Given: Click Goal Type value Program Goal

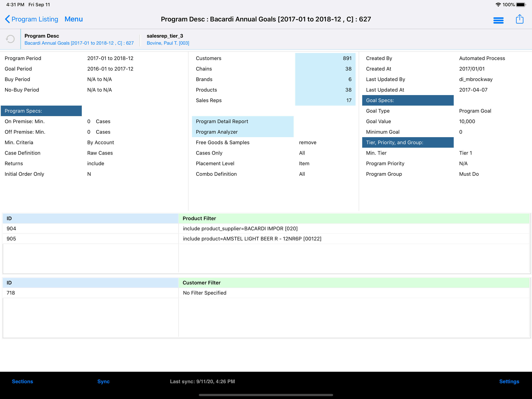Looking at the screenshot, I should coord(475,111).
